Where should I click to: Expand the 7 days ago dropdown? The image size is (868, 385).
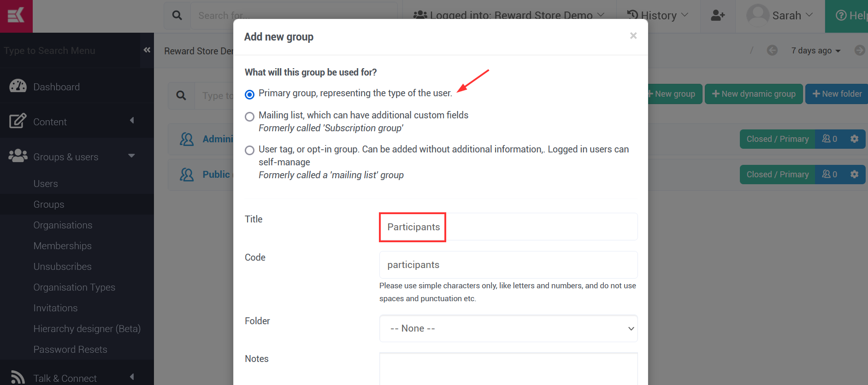pyautogui.click(x=815, y=51)
